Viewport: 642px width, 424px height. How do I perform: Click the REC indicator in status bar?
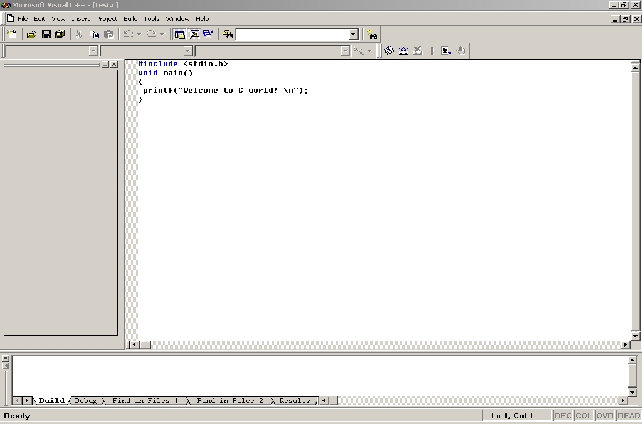click(563, 416)
